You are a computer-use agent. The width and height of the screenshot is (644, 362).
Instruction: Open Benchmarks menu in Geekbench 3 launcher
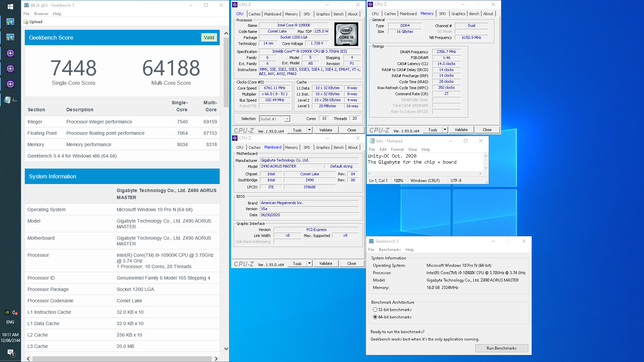(x=390, y=250)
